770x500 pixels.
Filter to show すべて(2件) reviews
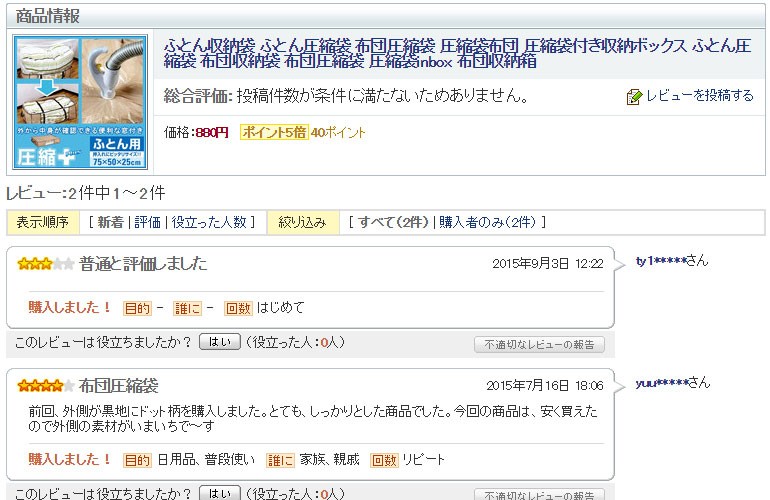392,222
